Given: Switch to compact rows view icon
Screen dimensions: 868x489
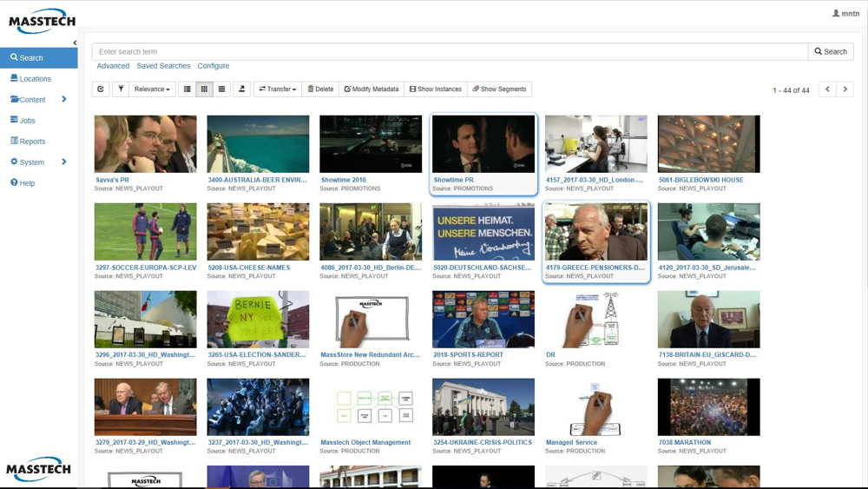Looking at the screenshot, I should pos(221,89).
